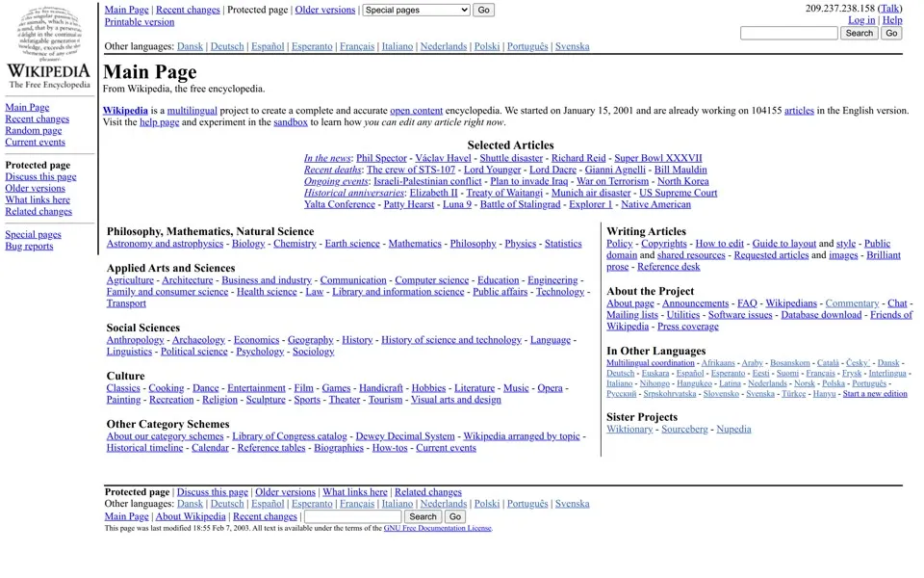Open Handicraft link under Culture
Screen dimensions: 924x578
[381, 388]
